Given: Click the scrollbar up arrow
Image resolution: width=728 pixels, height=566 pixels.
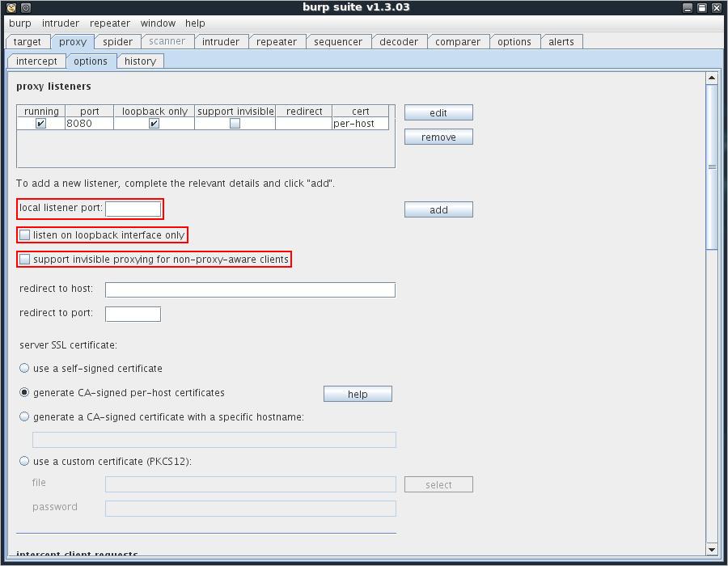Looking at the screenshot, I should pyautogui.click(x=712, y=78).
